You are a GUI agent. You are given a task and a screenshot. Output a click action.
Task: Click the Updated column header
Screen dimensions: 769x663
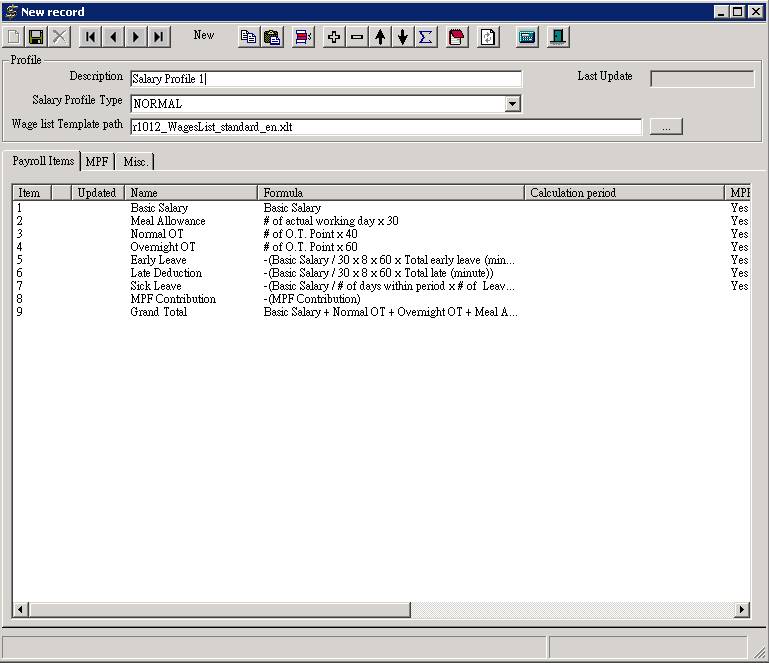tap(98, 193)
